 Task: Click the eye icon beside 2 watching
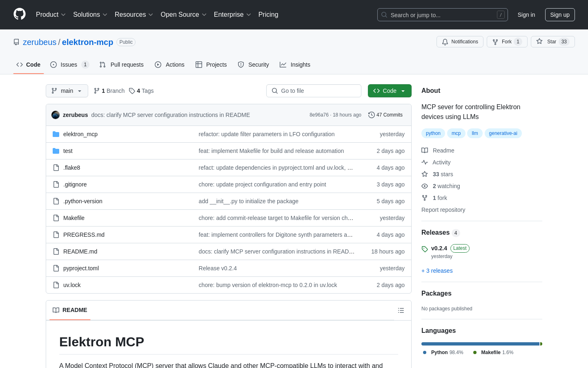[x=425, y=186]
